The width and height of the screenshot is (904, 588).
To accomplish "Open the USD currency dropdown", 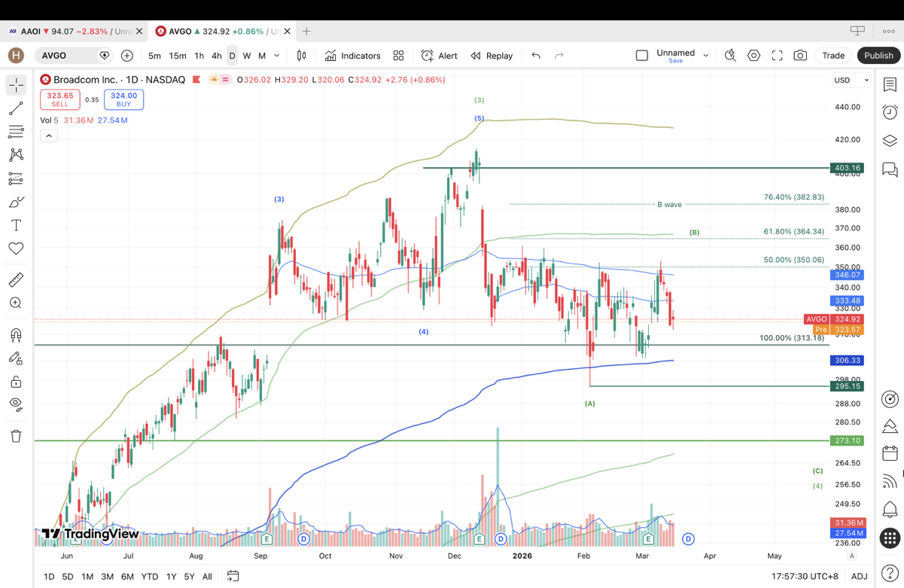I will tap(851, 80).
